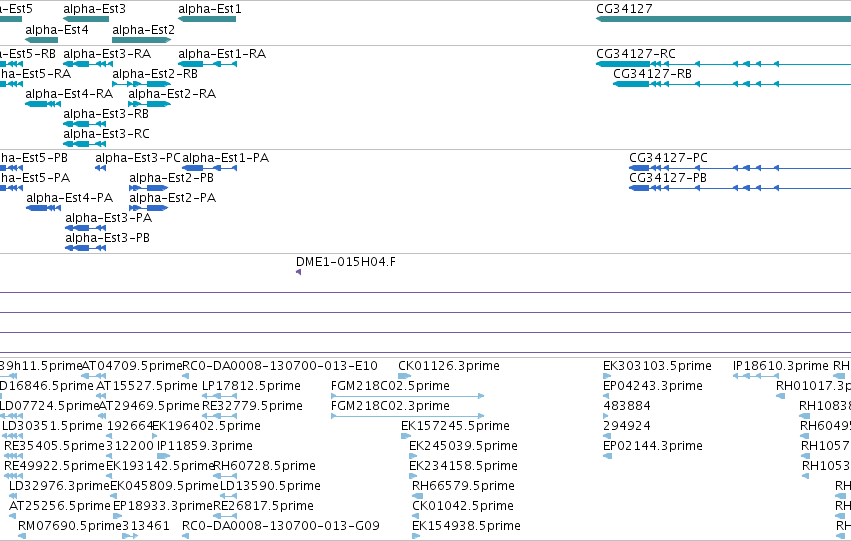
Task: Click the alpha-Est1 gene arrow bar
Action: [207, 19]
